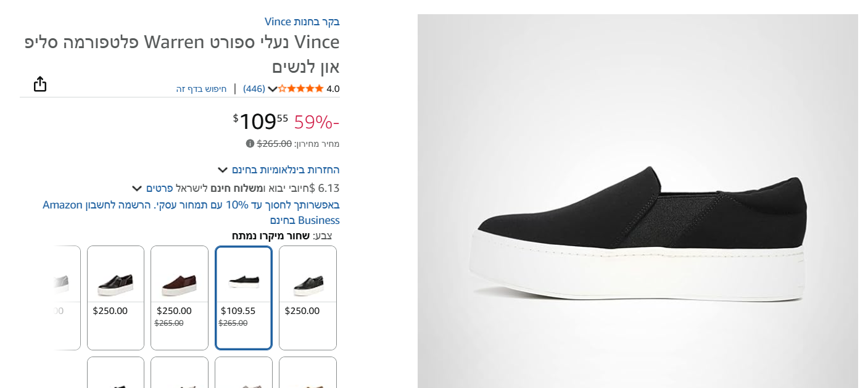The height and width of the screenshot is (388, 868).
Task: Open the (446) customer reviews link
Action: (254, 89)
